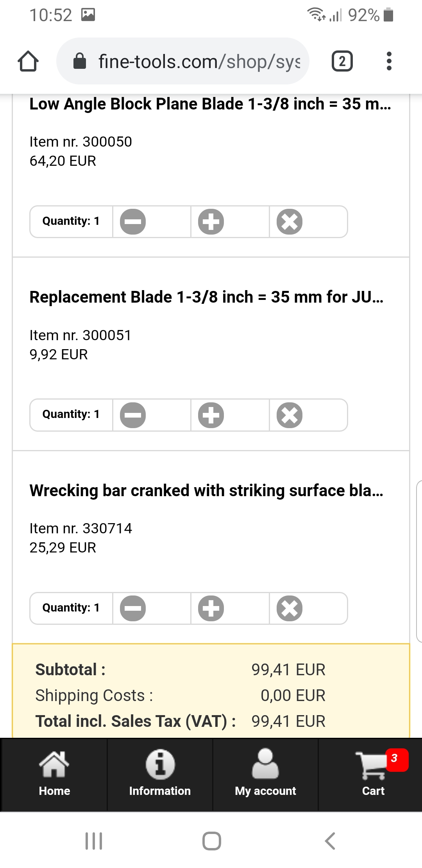Decrease Wrecking bar quantity
Viewport: 422px width, 868px height.
133,608
